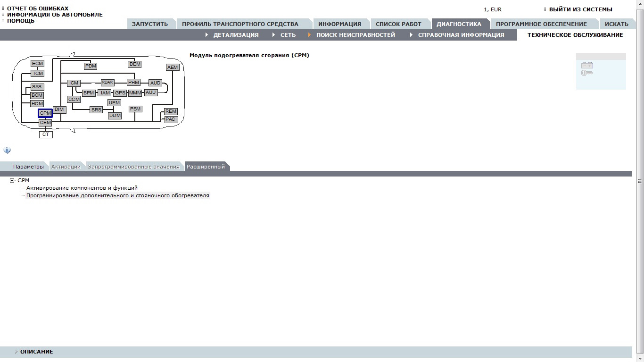The image size is (644, 362).
Task: Select the MMM module box
Action: (135, 93)
